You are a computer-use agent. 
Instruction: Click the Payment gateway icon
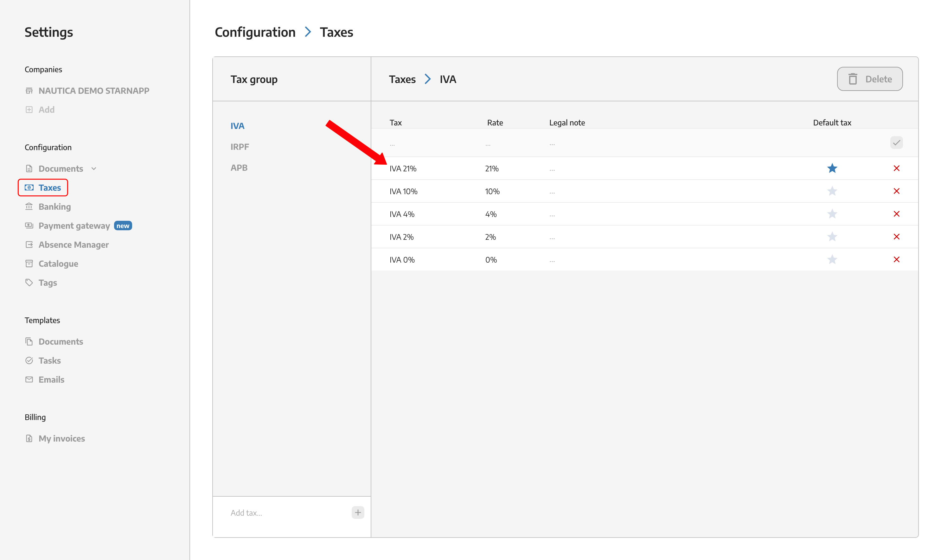point(29,225)
